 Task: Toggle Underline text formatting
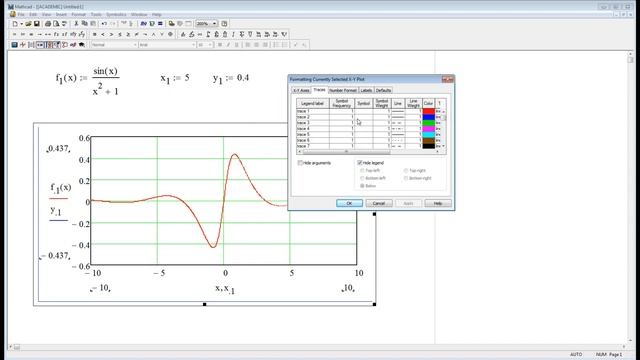(x=237, y=44)
